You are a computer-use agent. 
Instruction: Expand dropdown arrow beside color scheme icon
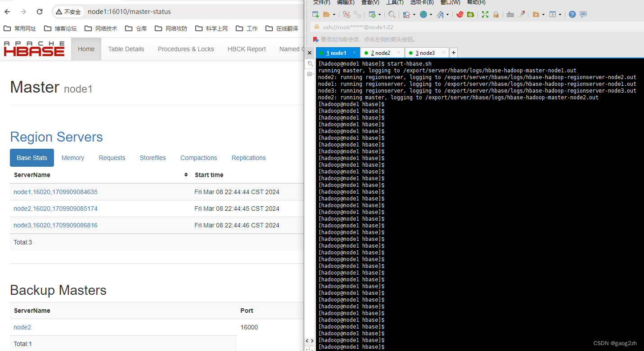coord(413,15)
